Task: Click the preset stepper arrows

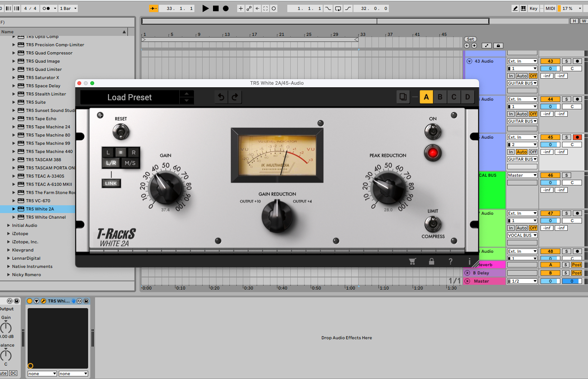Action: click(x=187, y=97)
